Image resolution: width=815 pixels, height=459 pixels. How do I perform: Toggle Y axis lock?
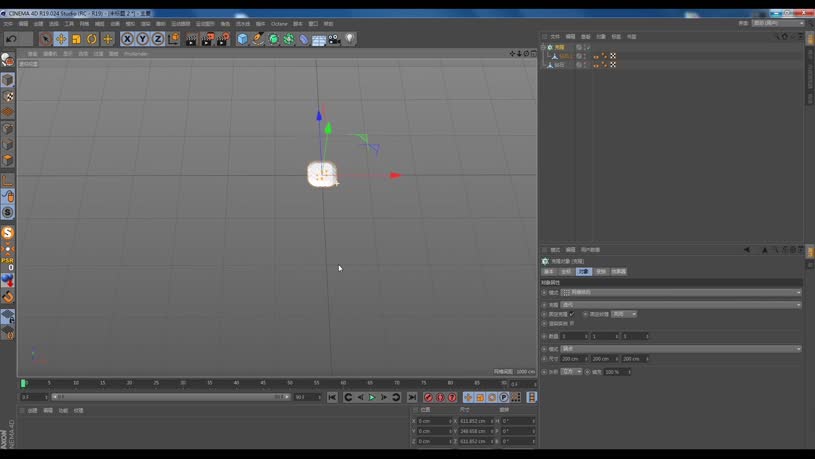click(x=142, y=39)
